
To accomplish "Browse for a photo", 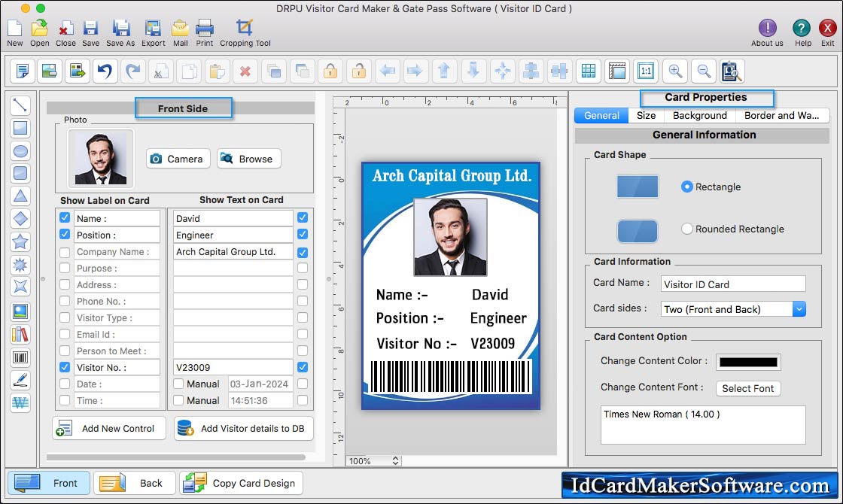I will [249, 159].
